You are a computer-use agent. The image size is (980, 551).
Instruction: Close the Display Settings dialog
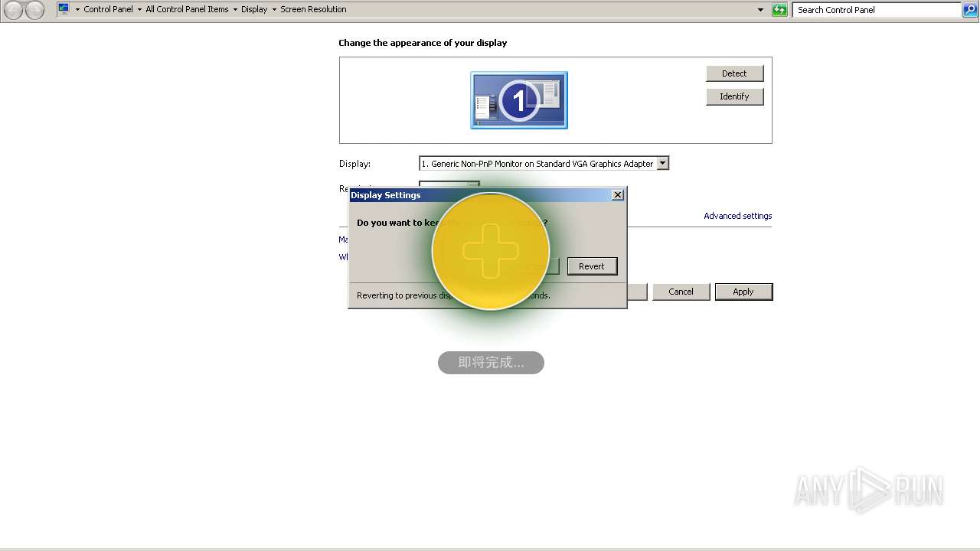click(x=618, y=195)
